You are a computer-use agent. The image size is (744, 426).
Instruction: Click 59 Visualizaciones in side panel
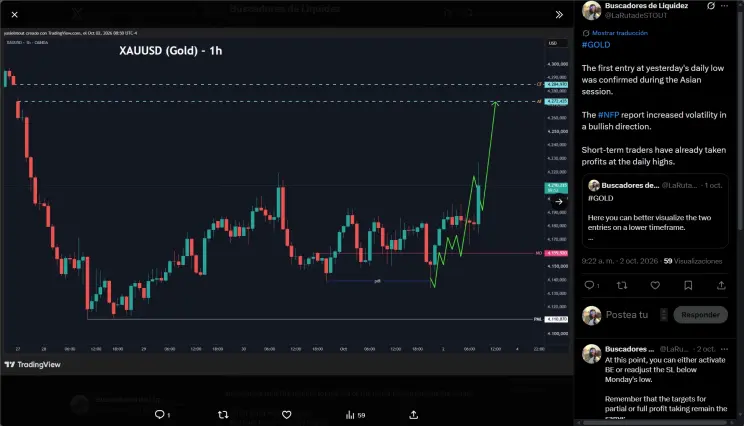click(693, 261)
